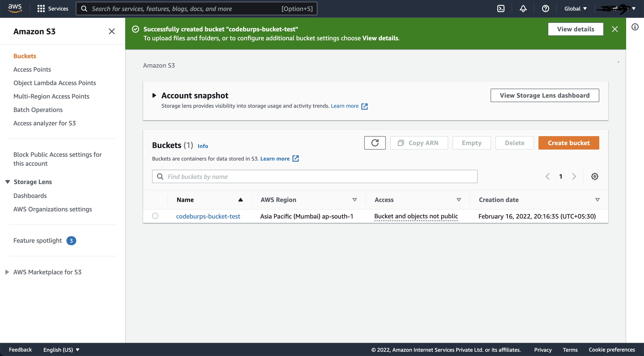Select the codeburps-bucket-test radio button
Screen dimensions: 644x356
click(155, 216)
